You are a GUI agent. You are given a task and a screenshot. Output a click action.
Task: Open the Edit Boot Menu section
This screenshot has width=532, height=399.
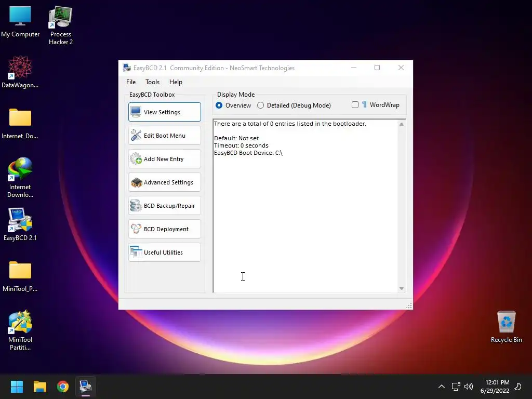(x=165, y=136)
